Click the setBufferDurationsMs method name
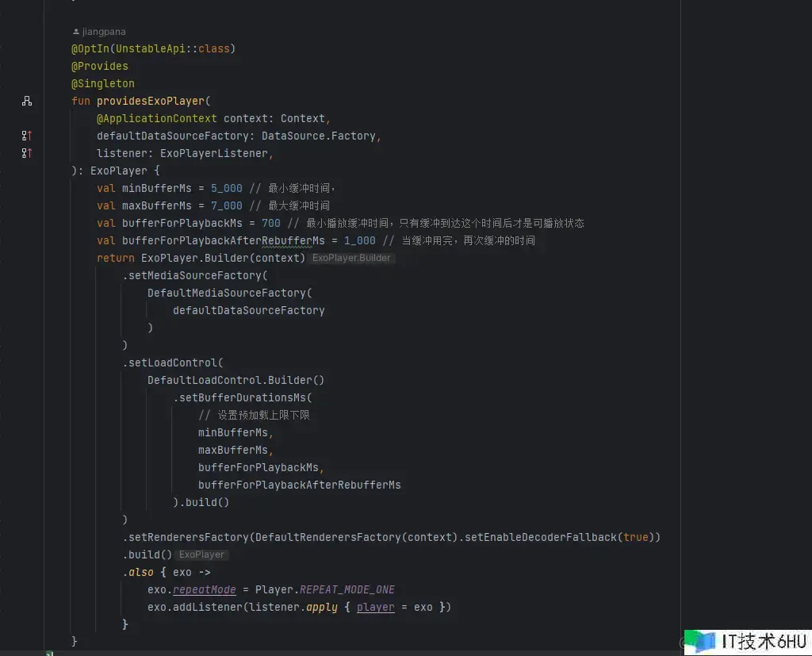The image size is (812, 656). (243, 397)
